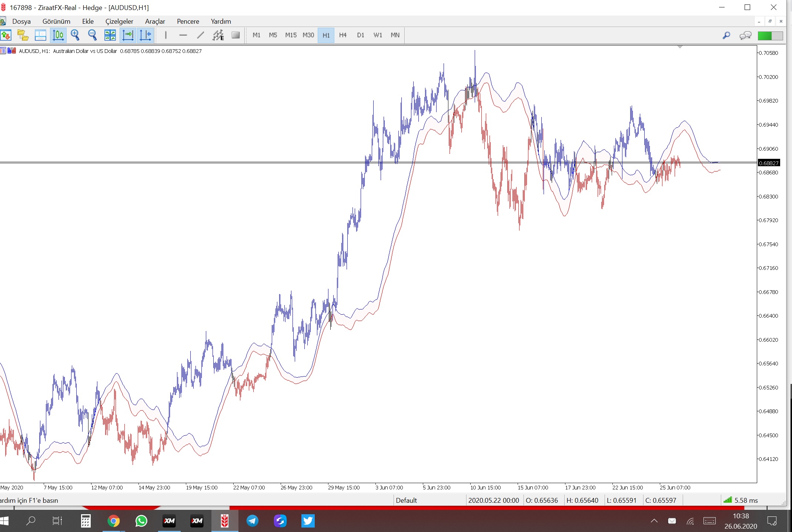Zoom in on the chart
792x532 pixels.
[75, 35]
